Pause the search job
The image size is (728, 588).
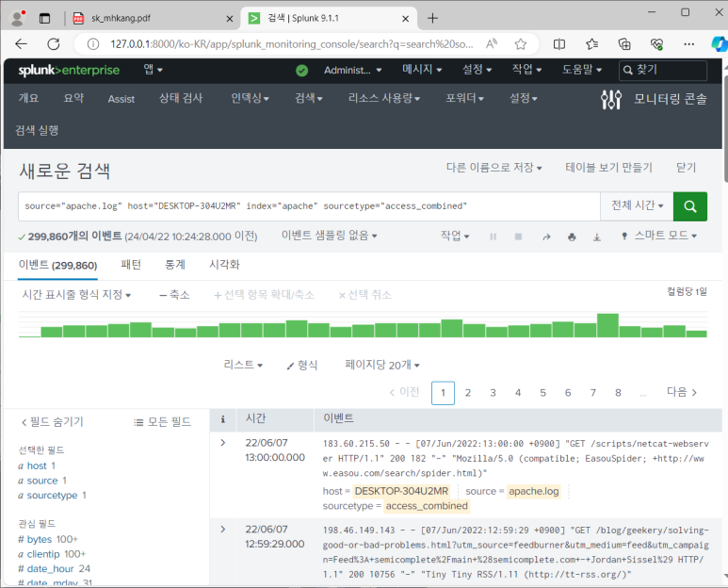493,237
